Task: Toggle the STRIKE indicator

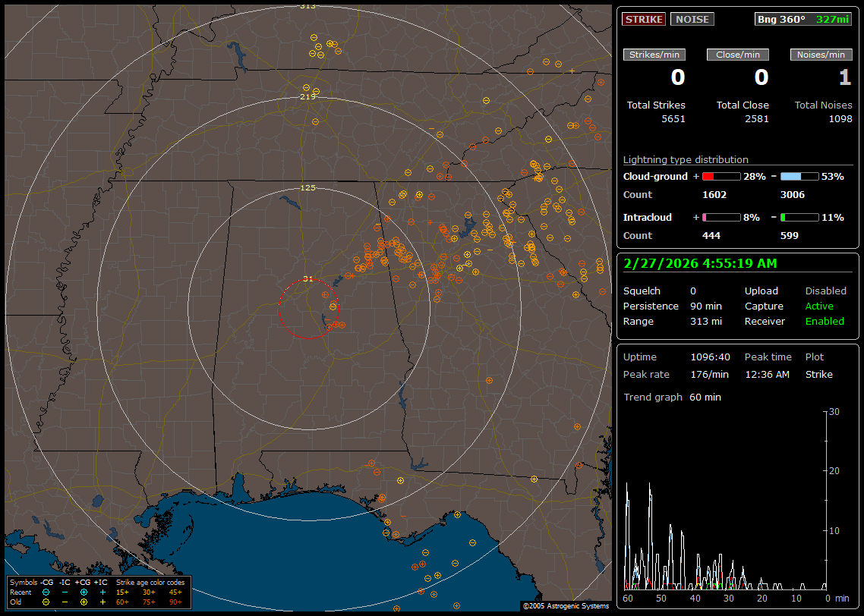Action: coord(644,19)
